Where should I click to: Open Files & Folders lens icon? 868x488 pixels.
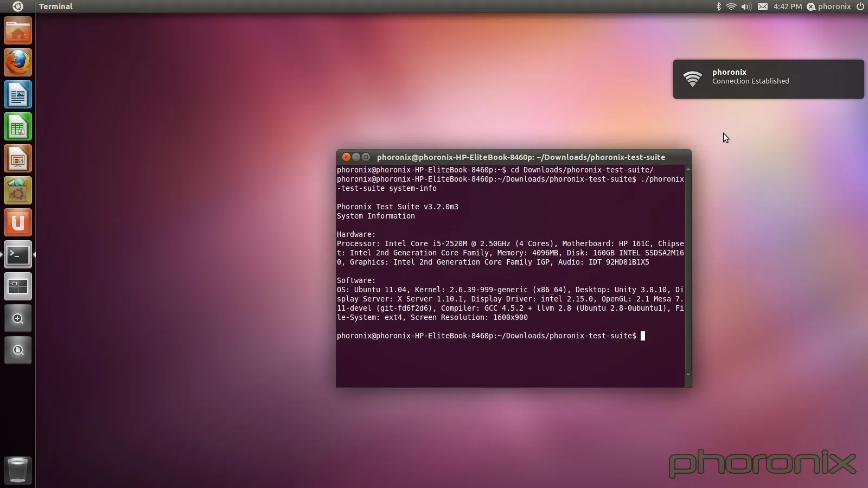click(18, 350)
